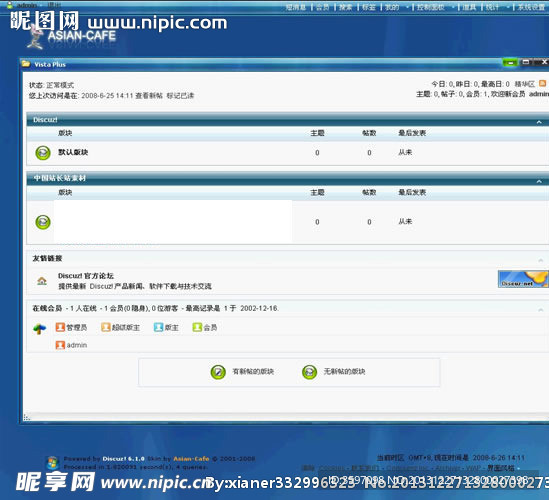Collapse the 友情链接 section

541,260
